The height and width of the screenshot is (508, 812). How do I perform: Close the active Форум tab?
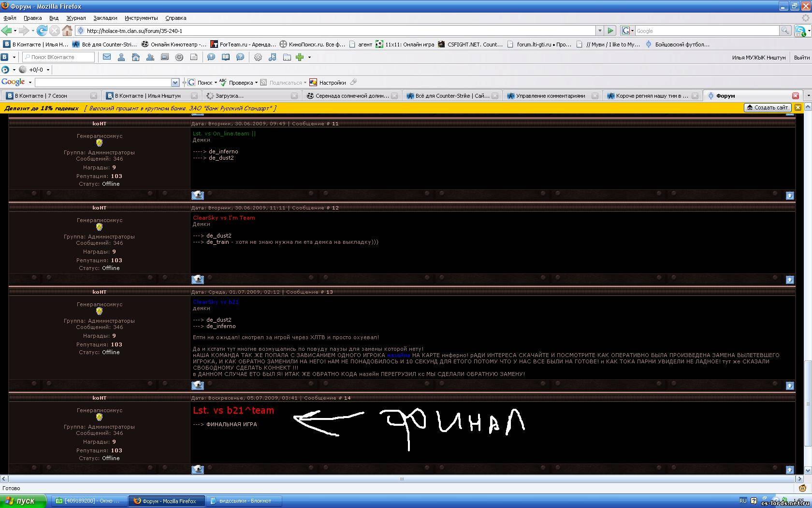[x=795, y=96]
